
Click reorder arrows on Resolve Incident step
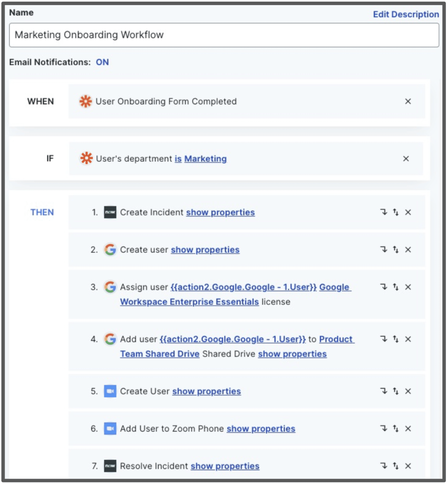click(x=396, y=466)
